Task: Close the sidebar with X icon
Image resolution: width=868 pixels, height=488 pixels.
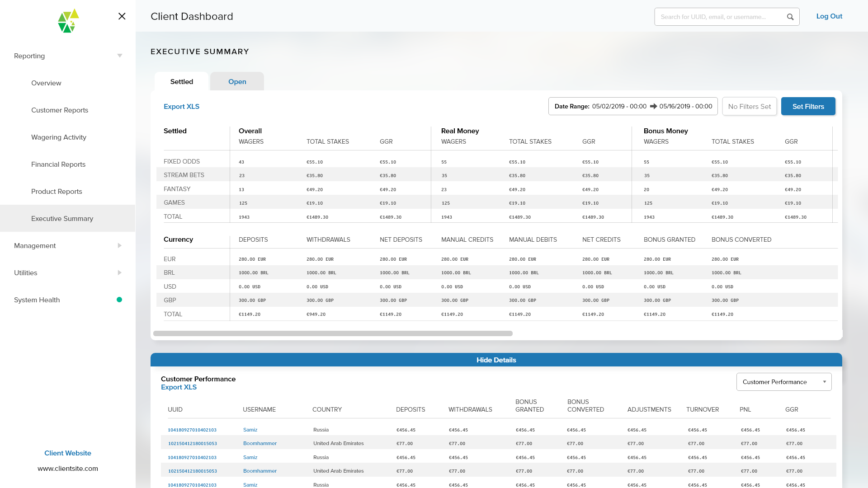Action: tap(122, 16)
